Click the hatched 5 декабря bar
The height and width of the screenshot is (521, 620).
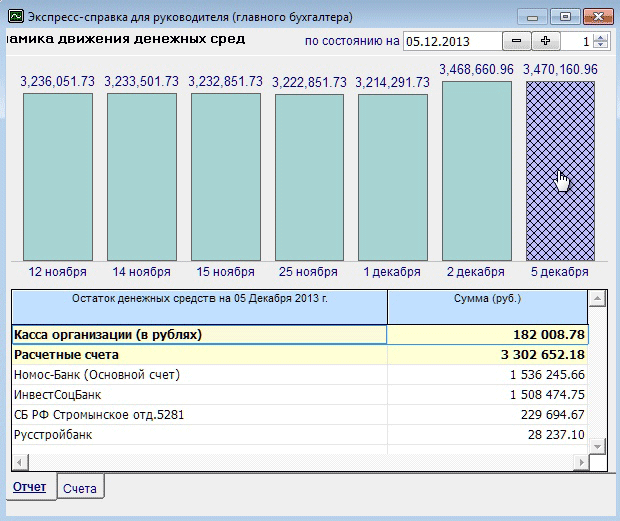point(560,171)
